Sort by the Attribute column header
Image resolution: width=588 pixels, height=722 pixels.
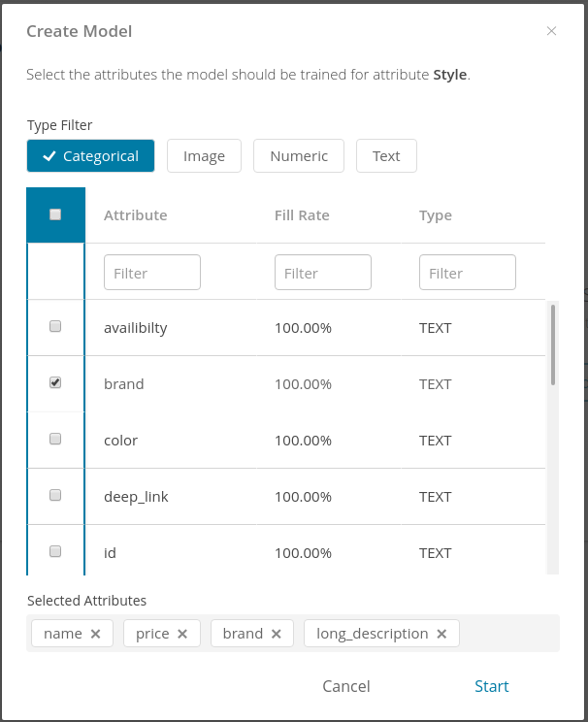pyautogui.click(x=136, y=215)
